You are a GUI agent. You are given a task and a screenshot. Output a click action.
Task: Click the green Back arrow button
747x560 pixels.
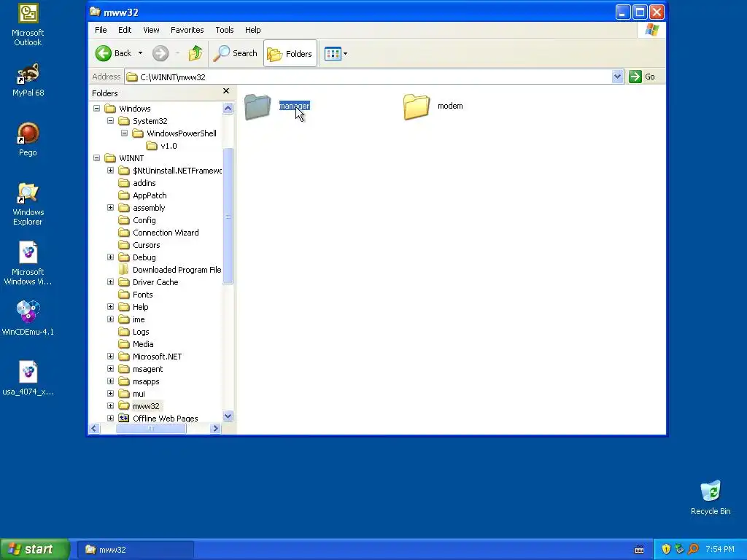tap(104, 53)
